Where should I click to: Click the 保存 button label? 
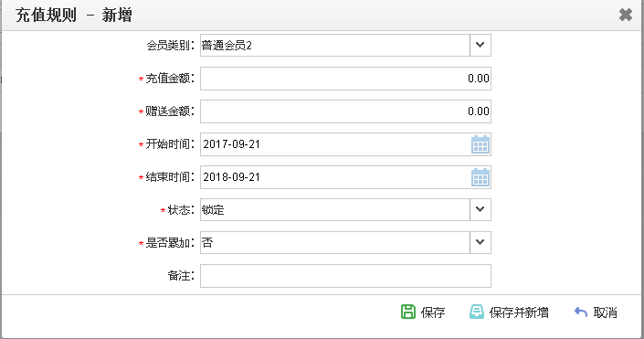tap(433, 313)
